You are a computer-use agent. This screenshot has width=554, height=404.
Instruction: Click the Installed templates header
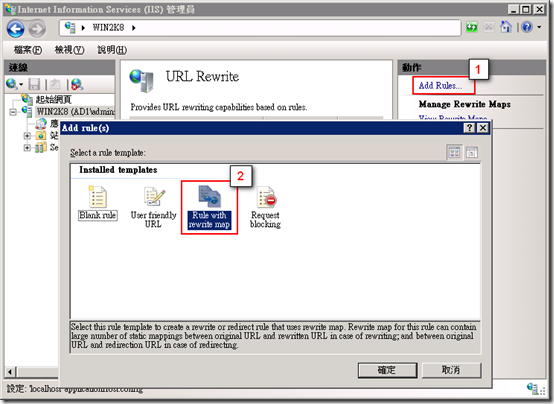(x=118, y=170)
